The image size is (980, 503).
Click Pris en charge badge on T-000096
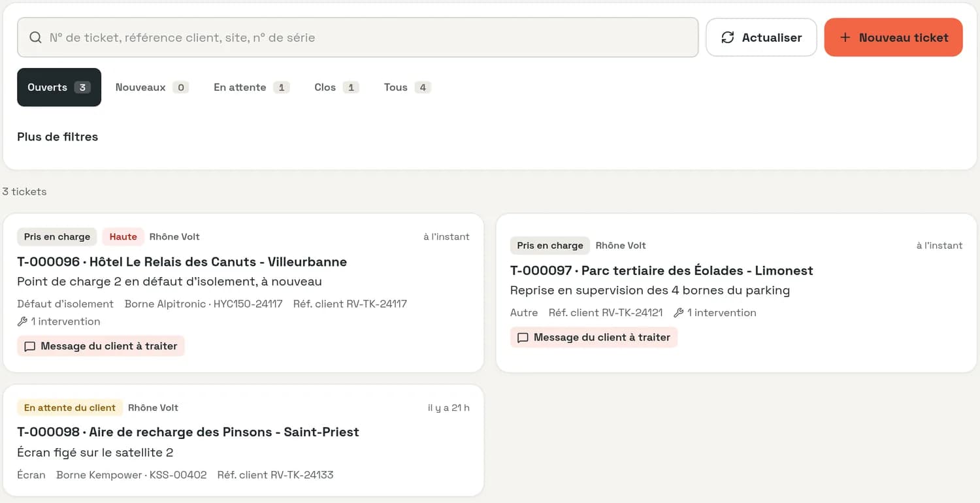(x=57, y=236)
